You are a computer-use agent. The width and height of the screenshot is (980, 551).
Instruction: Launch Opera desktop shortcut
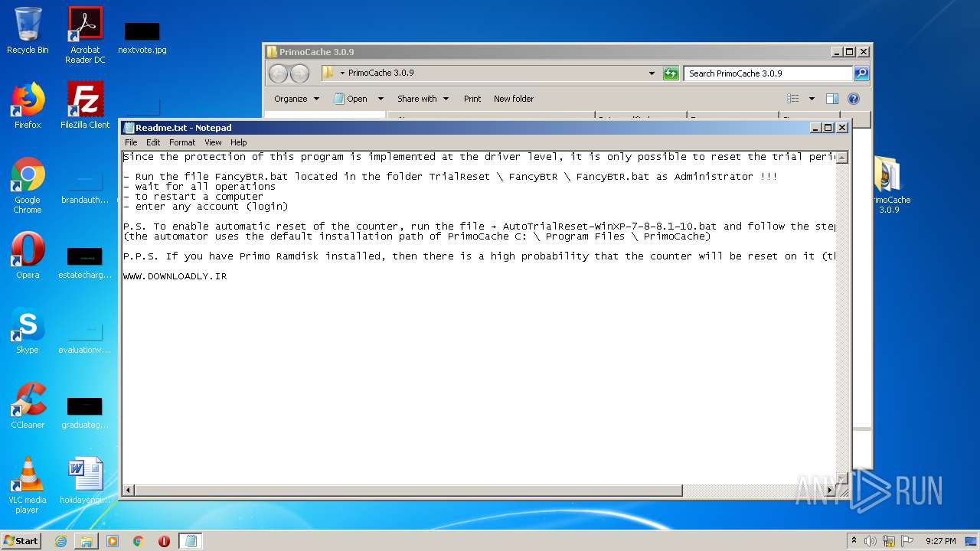28,256
